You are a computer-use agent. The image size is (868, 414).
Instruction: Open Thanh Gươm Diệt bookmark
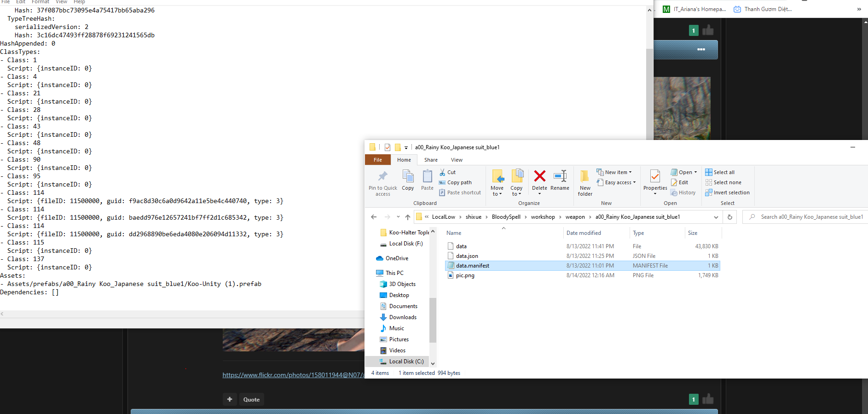pyautogui.click(x=763, y=9)
